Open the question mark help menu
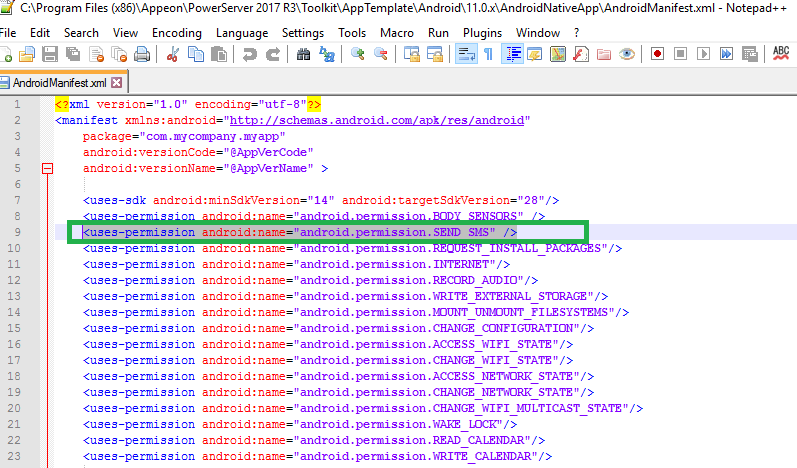 pos(576,33)
